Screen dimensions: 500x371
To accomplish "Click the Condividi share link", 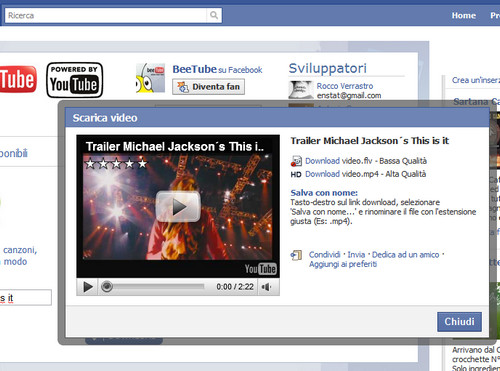I will pos(324,255).
